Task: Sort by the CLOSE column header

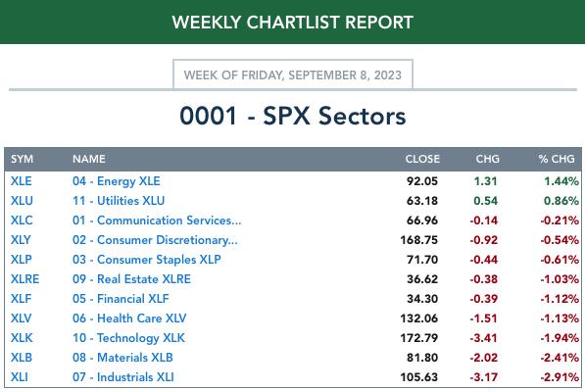Action: coord(422,159)
